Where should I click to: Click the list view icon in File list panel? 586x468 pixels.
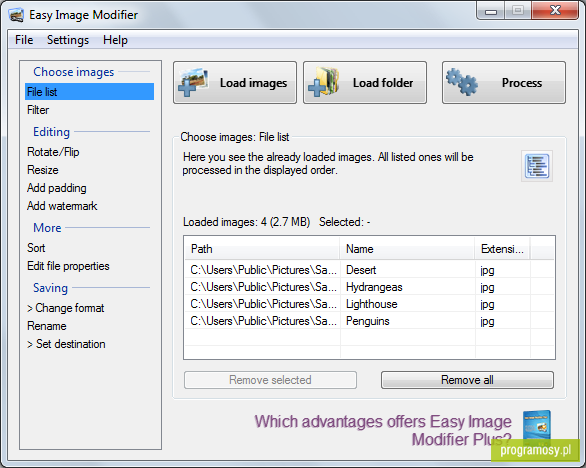537,166
